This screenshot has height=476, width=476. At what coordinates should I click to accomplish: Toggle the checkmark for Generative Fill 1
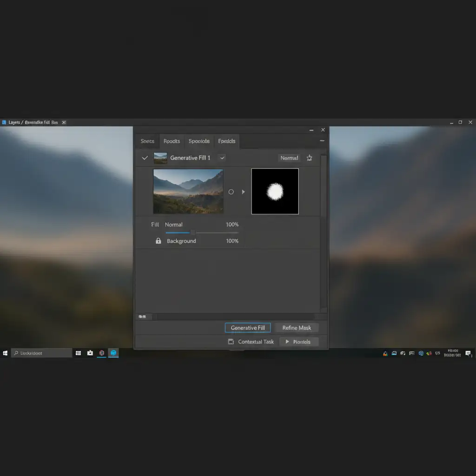point(145,158)
